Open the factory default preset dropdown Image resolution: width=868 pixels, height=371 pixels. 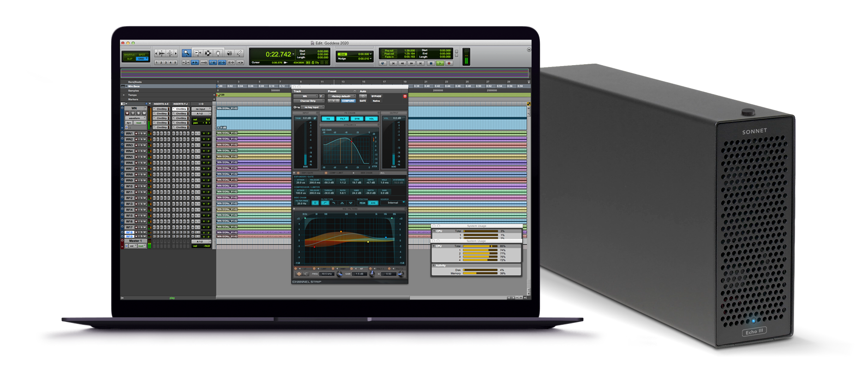pyautogui.click(x=341, y=96)
